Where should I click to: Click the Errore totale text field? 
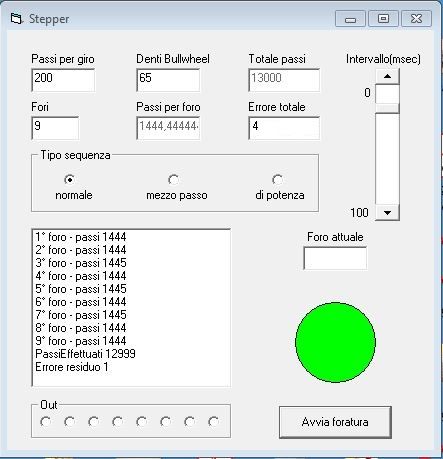(x=284, y=128)
